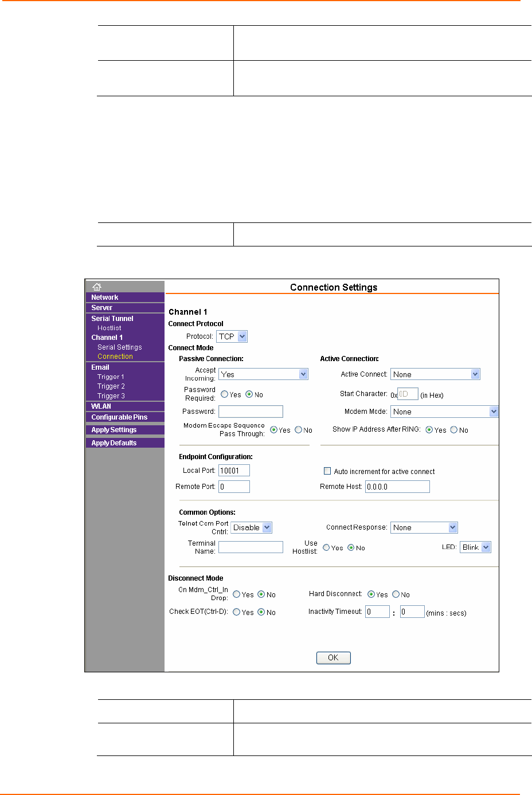Set Password Required to No

pyautogui.click(x=249, y=394)
